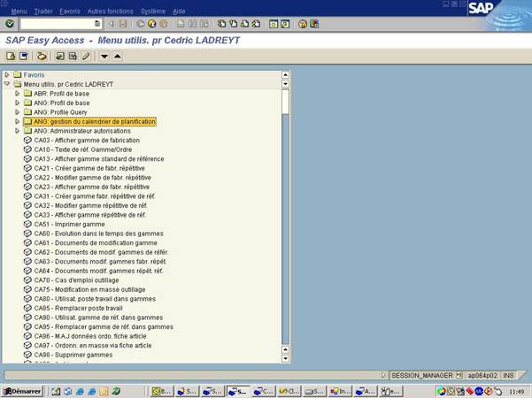Viewport: 532px width, 398px height.
Task: Click the User menu icon in application toolbar
Action: click(11, 56)
